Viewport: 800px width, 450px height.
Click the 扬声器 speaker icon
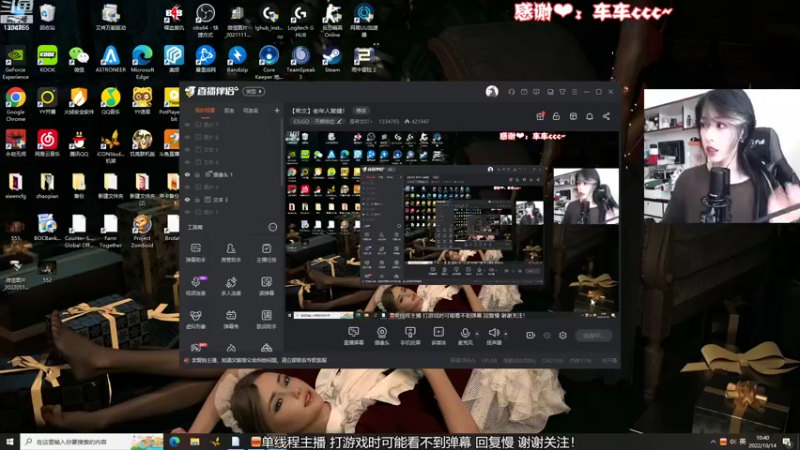coord(493,334)
